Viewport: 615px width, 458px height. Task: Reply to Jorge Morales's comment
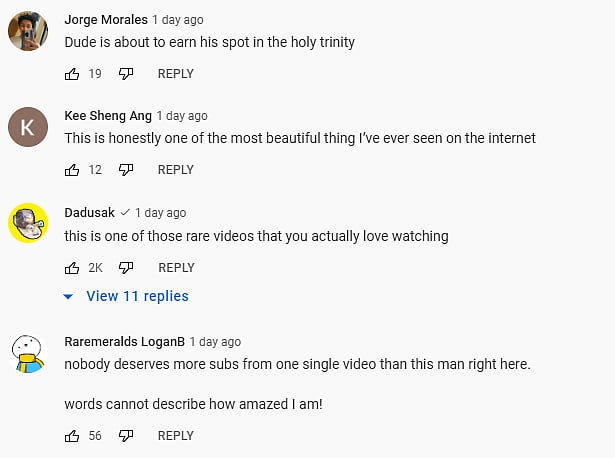[176, 74]
